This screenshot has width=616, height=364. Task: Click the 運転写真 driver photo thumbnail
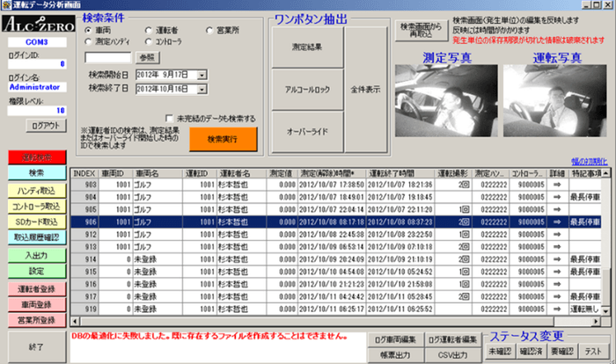click(556, 104)
